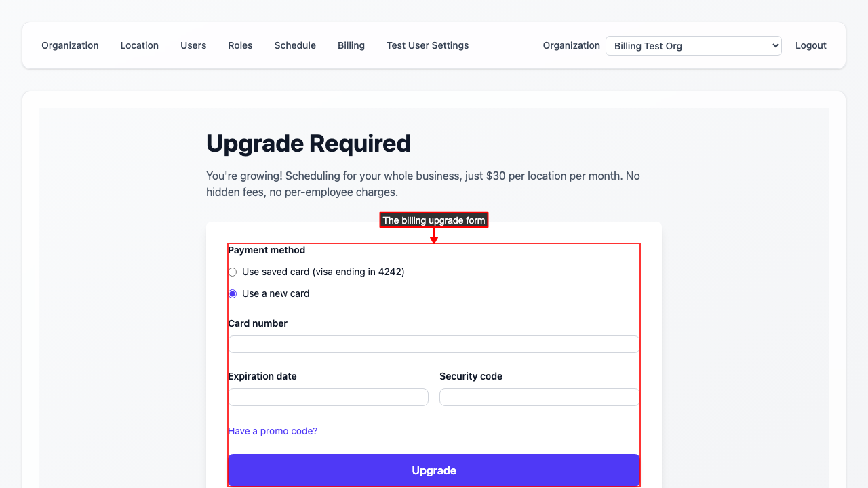Click inside the Card number field
The height and width of the screenshot is (488, 868).
[x=434, y=344]
